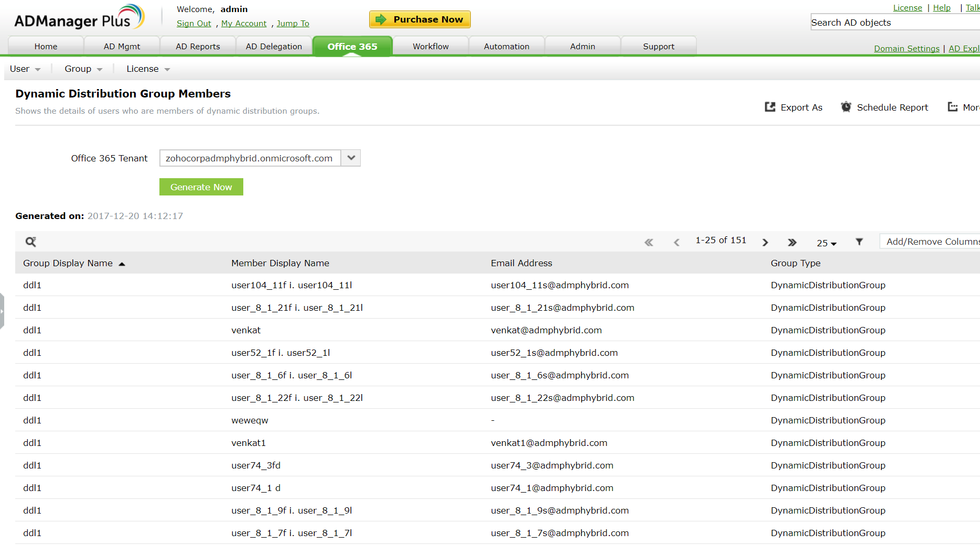The height and width of the screenshot is (545, 980).
Task: Click the Jump To link
Action: pos(293,24)
